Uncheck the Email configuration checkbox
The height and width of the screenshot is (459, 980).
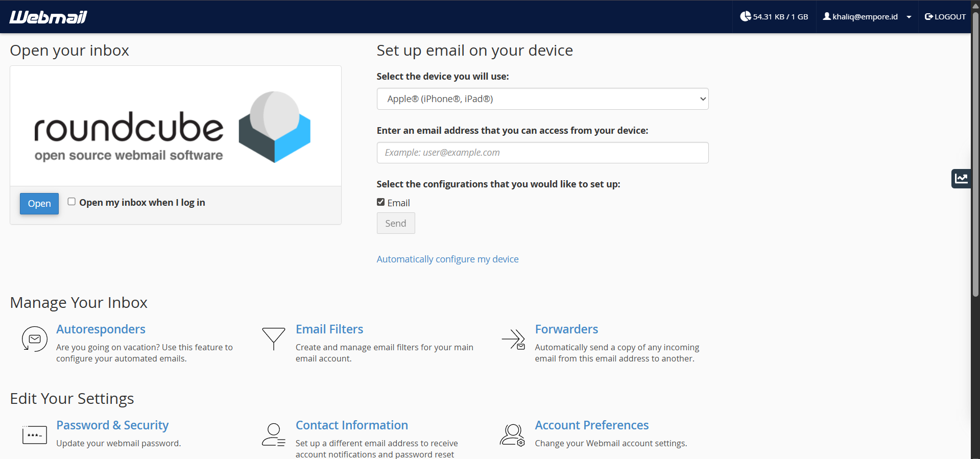(x=380, y=202)
